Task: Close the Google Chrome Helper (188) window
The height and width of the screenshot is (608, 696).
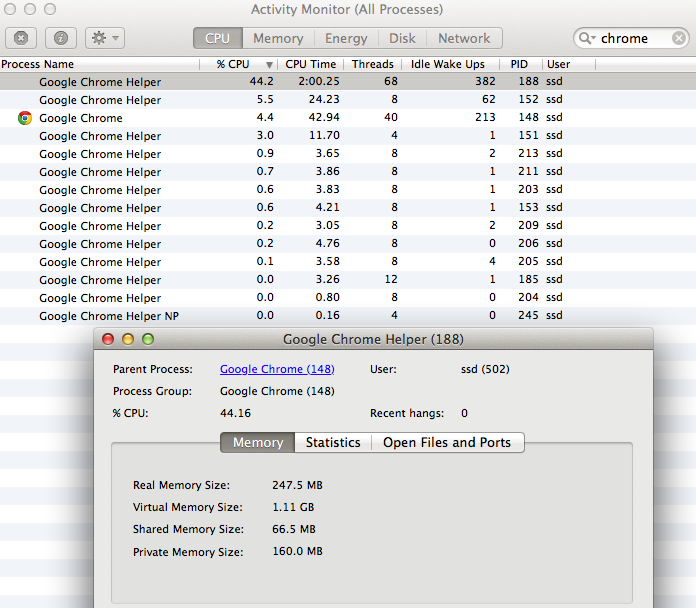Action: click(x=108, y=340)
